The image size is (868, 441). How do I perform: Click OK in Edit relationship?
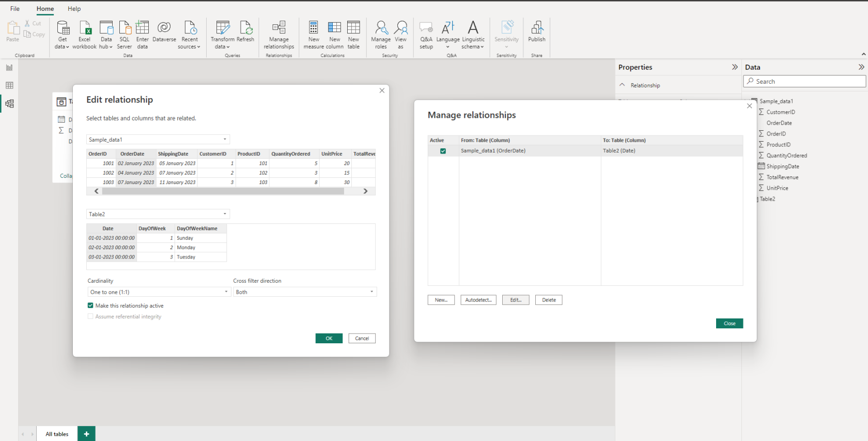[329, 338]
